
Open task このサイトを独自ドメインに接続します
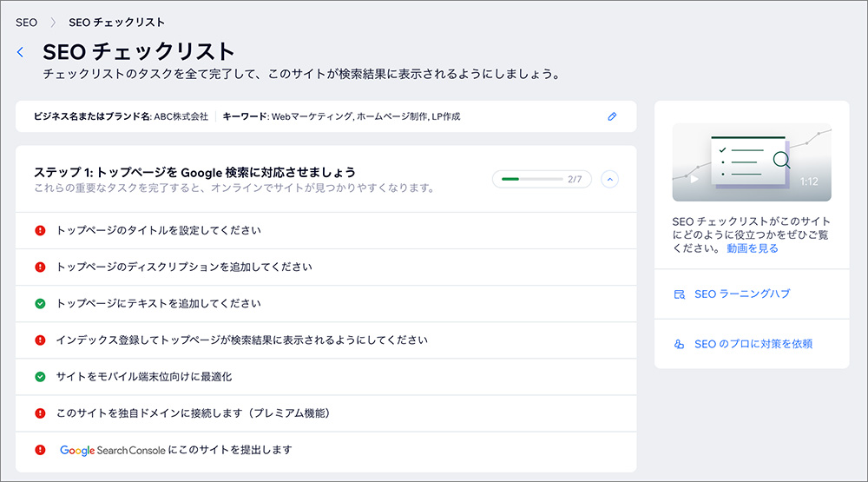[x=326, y=413]
